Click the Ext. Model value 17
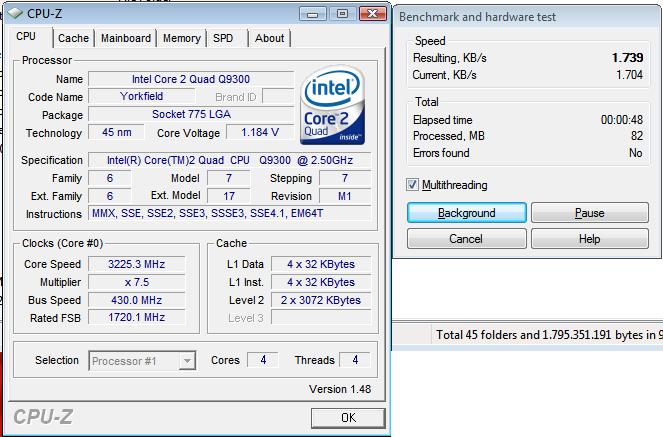The image size is (663, 437). pyautogui.click(x=229, y=196)
